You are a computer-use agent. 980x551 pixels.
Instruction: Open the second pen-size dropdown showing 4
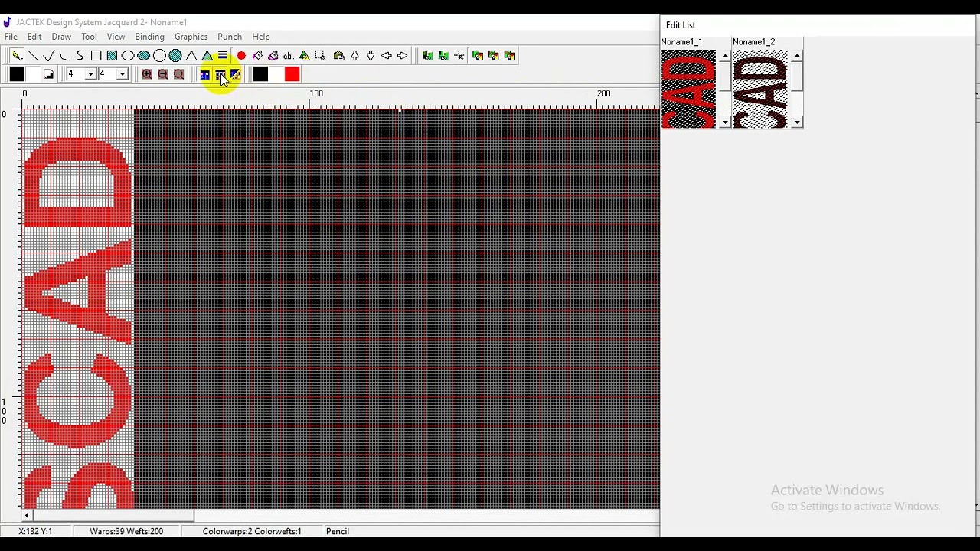(x=122, y=74)
